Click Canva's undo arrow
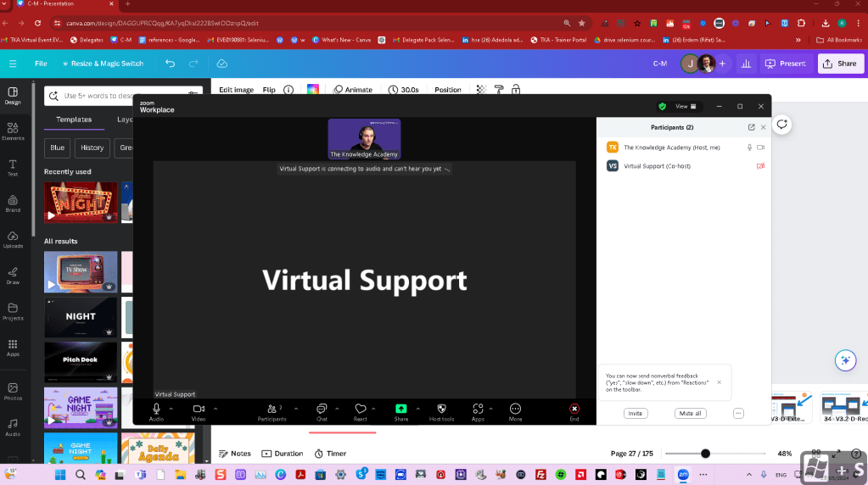Viewport: 868px width, 485px height. pyautogui.click(x=170, y=64)
